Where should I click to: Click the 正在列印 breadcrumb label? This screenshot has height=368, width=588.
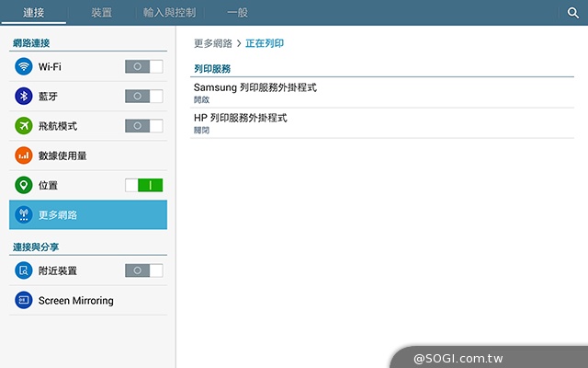tap(265, 43)
